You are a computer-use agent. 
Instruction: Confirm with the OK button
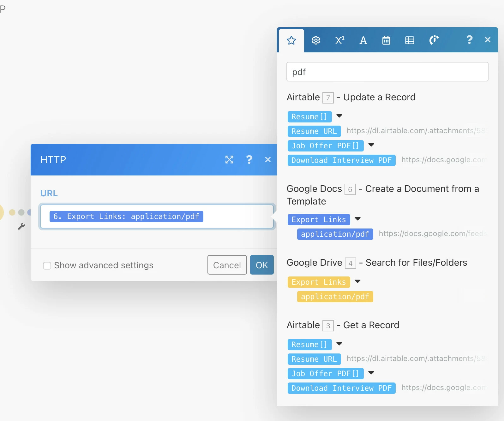[262, 265]
